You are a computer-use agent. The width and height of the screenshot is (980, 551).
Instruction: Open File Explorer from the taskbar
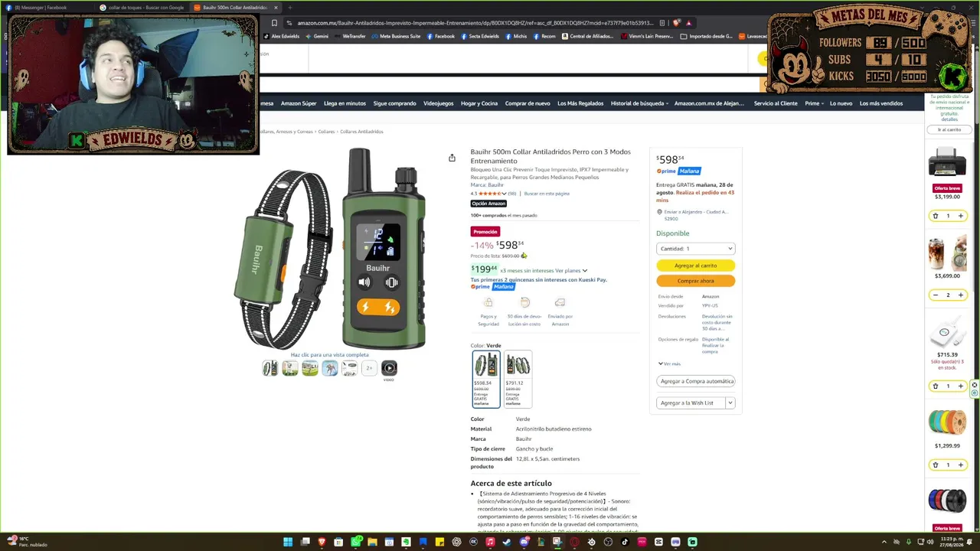tap(372, 542)
